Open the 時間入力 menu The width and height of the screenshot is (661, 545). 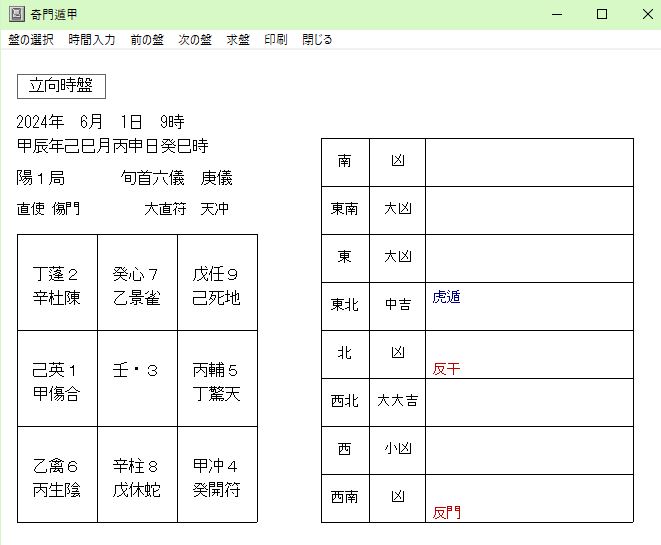[92, 40]
